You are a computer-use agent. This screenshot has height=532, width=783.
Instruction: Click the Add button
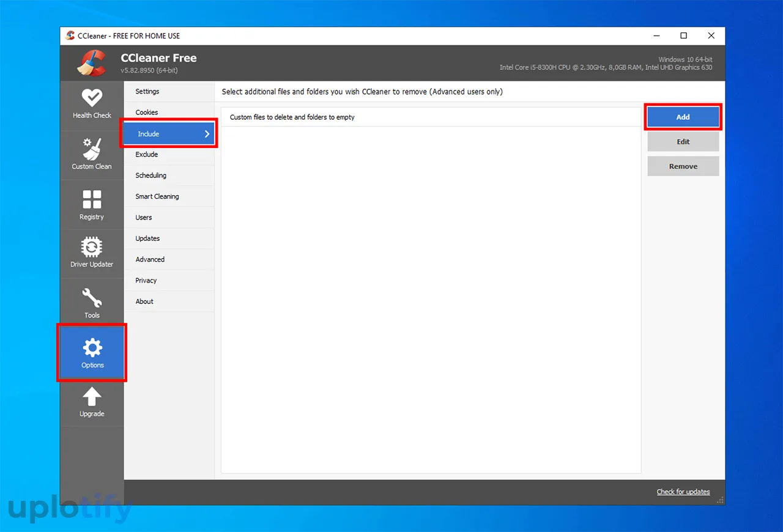(x=683, y=117)
